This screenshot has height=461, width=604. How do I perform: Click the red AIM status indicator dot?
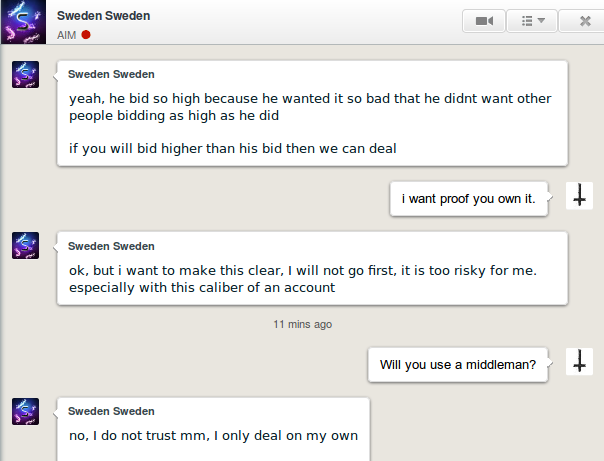[x=86, y=35]
